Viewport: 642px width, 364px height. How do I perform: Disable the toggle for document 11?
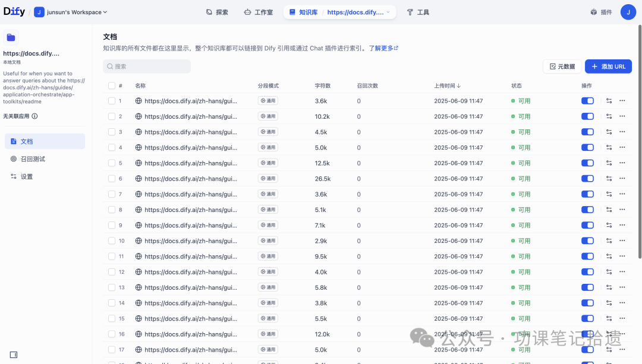pyautogui.click(x=587, y=256)
